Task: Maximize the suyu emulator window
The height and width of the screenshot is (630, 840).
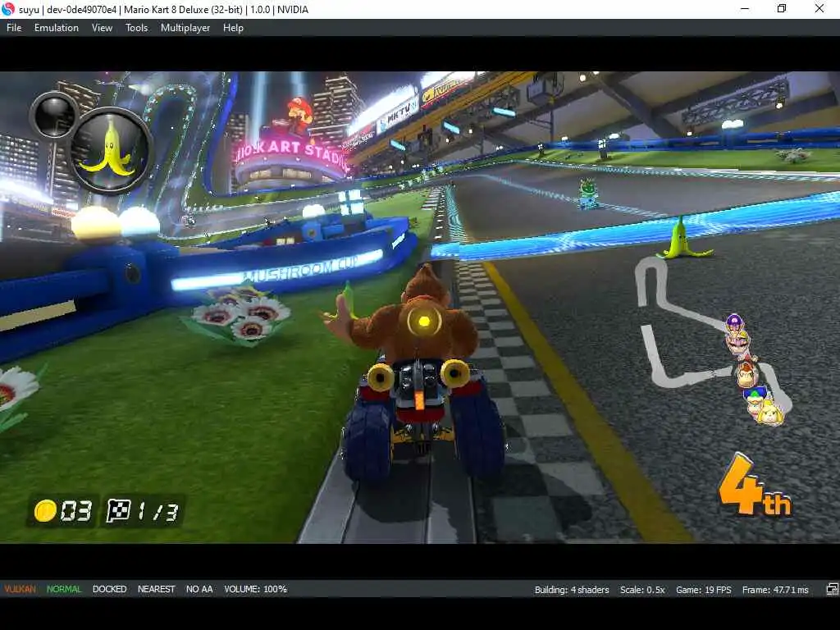Action: (x=782, y=8)
